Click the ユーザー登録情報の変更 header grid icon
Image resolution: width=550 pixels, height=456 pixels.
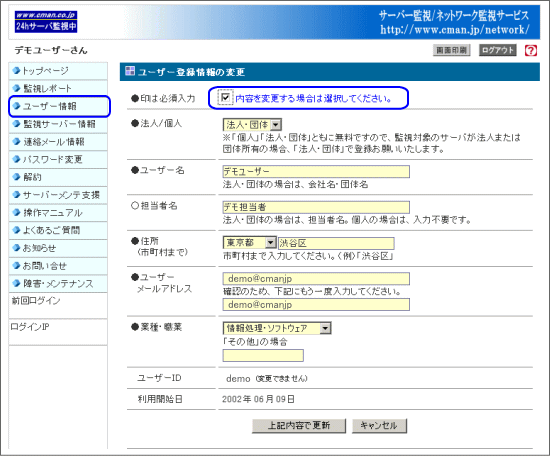tap(130, 71)
